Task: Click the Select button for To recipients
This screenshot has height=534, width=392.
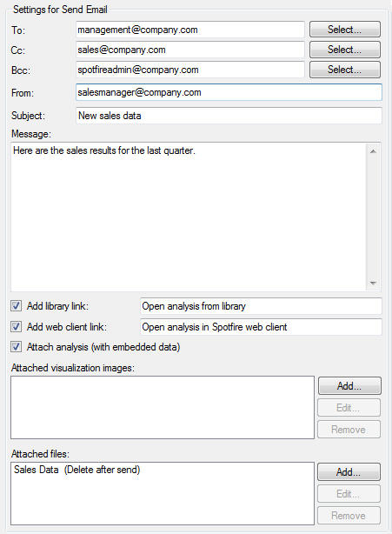Action: (x=345, y=30)
